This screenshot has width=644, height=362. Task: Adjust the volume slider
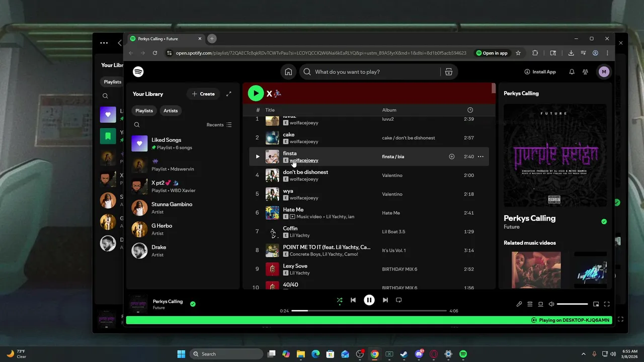pos(572,304)
